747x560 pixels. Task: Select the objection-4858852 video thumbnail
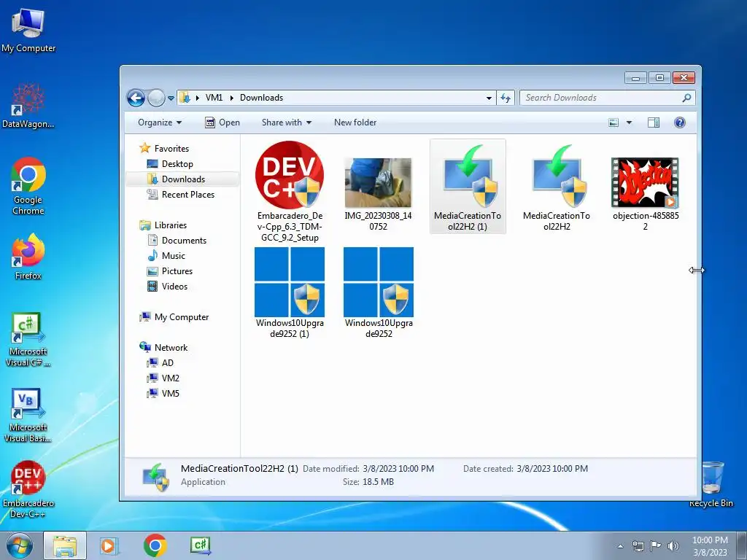pyautogui.click(x=645, y=183)
